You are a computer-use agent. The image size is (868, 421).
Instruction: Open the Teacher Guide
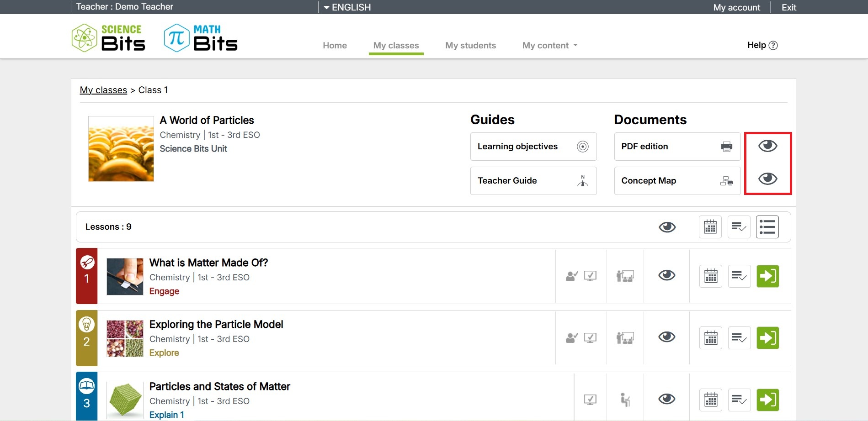point(533,181)
